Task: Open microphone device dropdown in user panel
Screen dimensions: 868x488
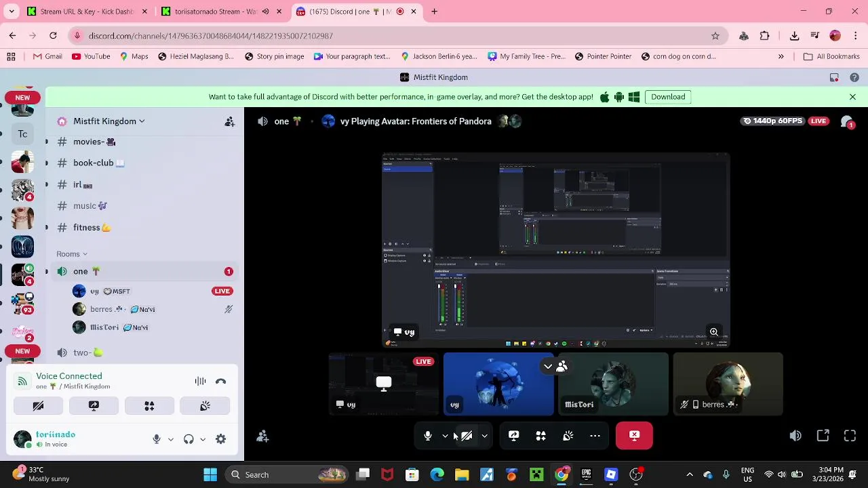Action: (x=171, y=439)
